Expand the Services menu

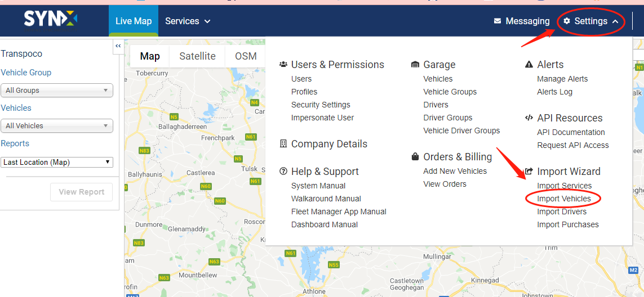(x=188, y=21)
